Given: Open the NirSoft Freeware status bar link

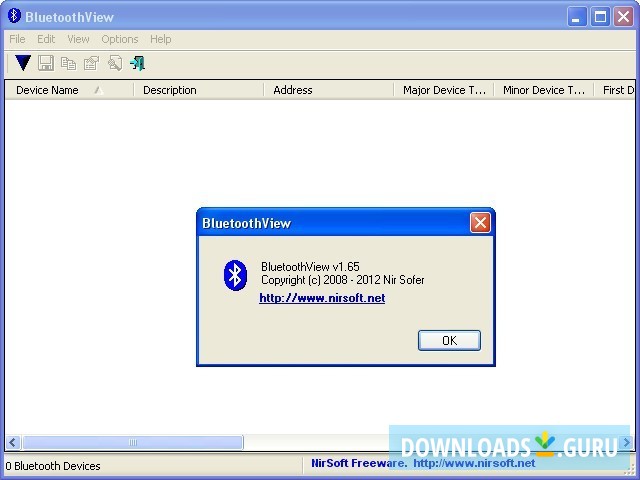Looking at the screenshot, I should point(423,463).
